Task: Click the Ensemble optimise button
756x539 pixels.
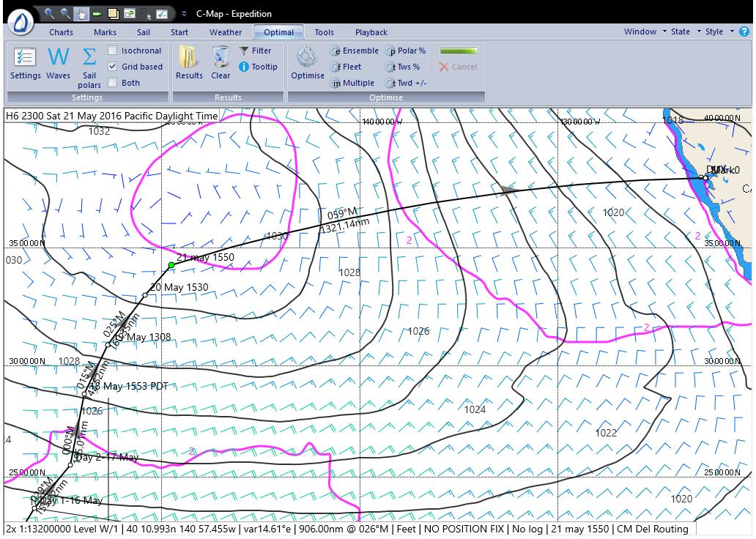Action: coord(355,51)
